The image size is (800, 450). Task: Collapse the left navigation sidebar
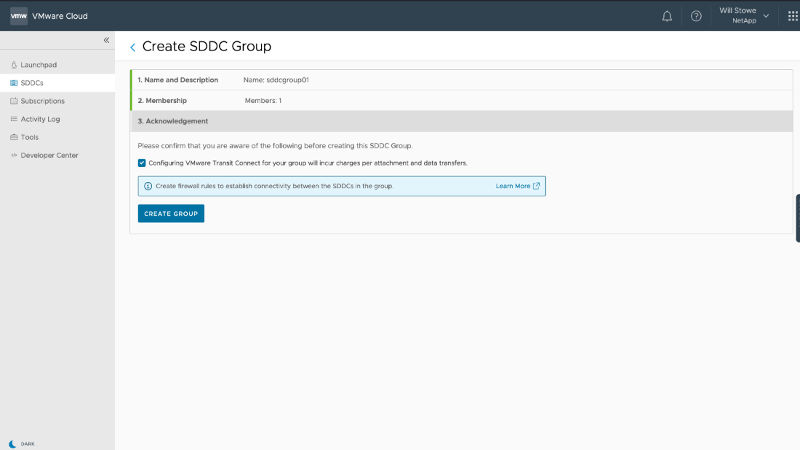click(x=107, y=40)
